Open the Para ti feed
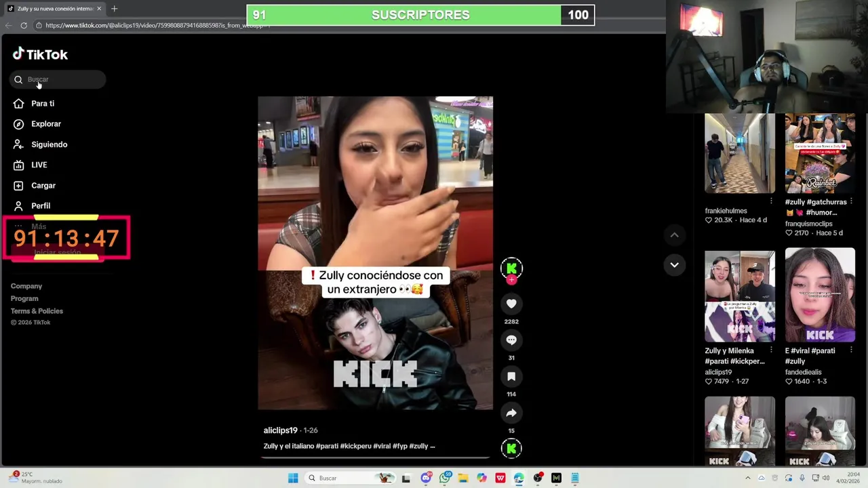The width and height of the screenshot is (868, 488). pyautogui.click(x=34, y=104)
